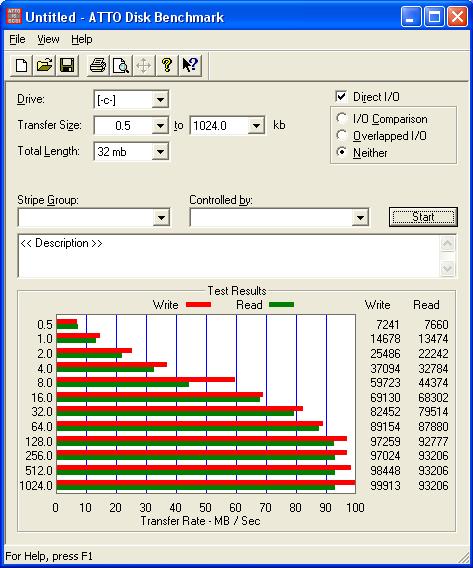
Task: Click the description box down scroll arrow
Action: [x=447, y=268]
